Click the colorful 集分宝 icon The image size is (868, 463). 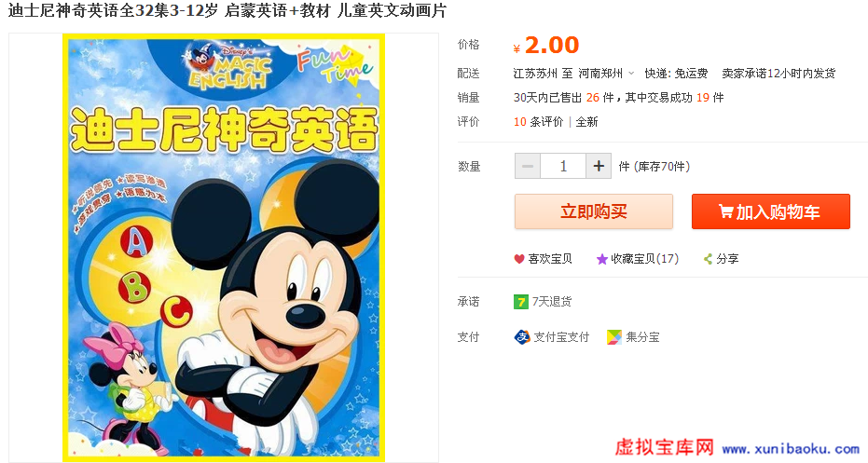tap(613, 337)
